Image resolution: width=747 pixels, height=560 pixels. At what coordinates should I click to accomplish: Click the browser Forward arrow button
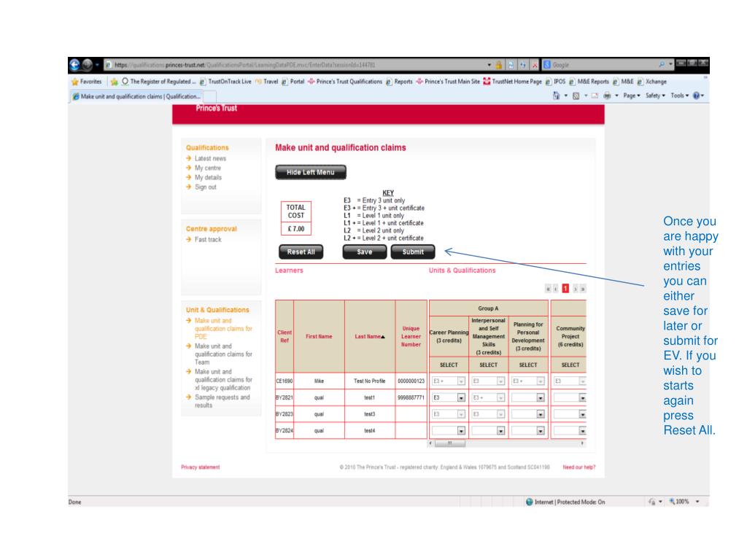[88, 64]
